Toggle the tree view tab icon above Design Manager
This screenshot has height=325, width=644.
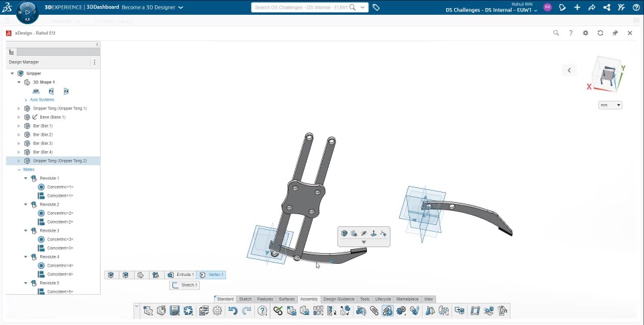click(x=11, y=52)
